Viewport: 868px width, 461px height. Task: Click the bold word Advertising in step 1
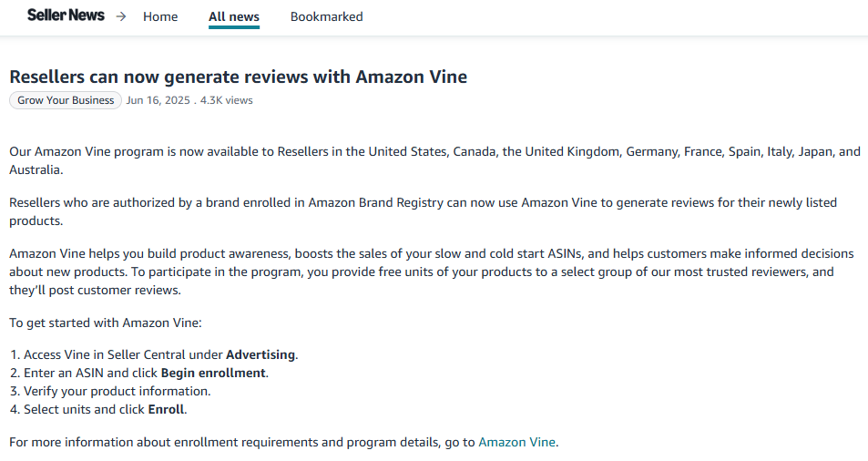(260, 354)
